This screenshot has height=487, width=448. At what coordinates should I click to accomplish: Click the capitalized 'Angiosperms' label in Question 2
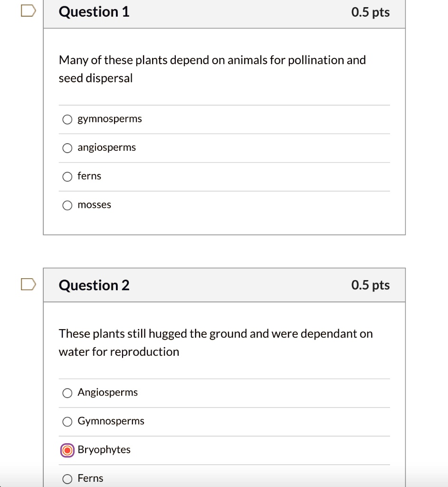[x=108, y=392]
